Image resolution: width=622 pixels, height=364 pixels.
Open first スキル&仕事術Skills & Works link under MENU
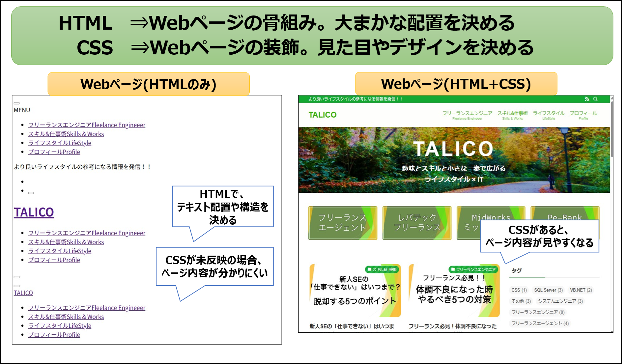66,134
